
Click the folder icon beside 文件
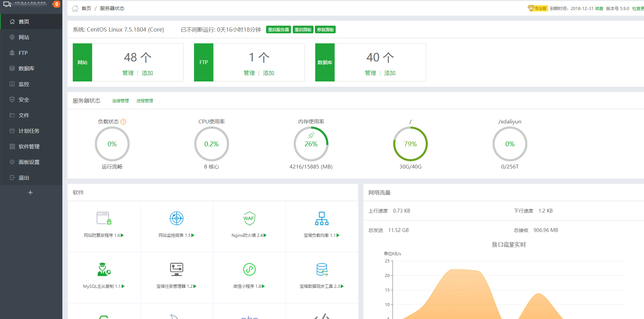(x=12, y=115)
